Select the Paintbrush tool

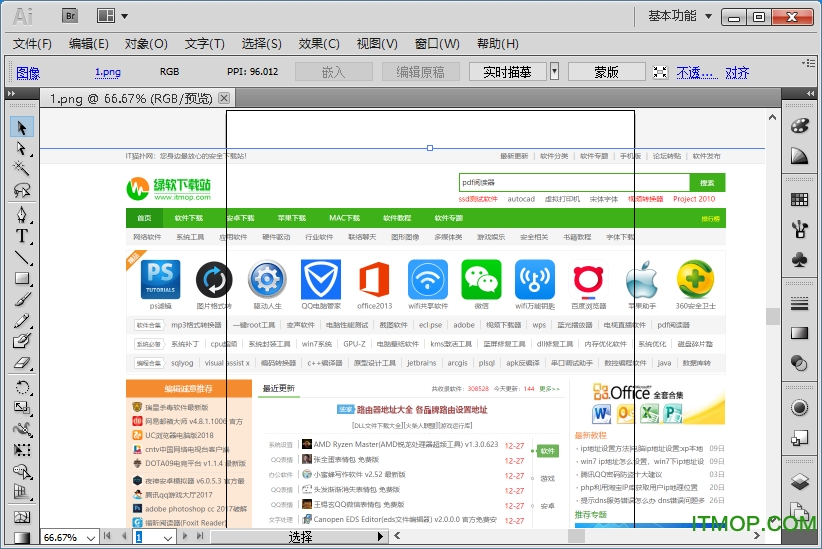[x=21, y=299]
